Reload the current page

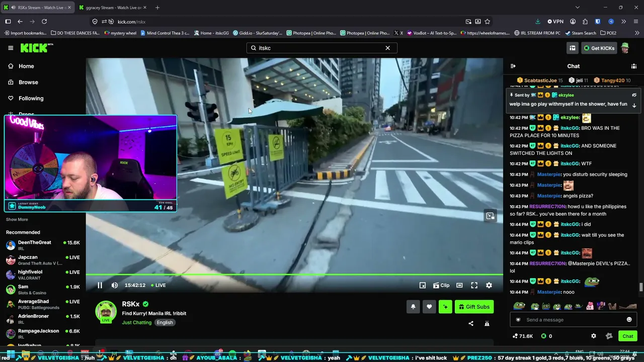(44, 22)
